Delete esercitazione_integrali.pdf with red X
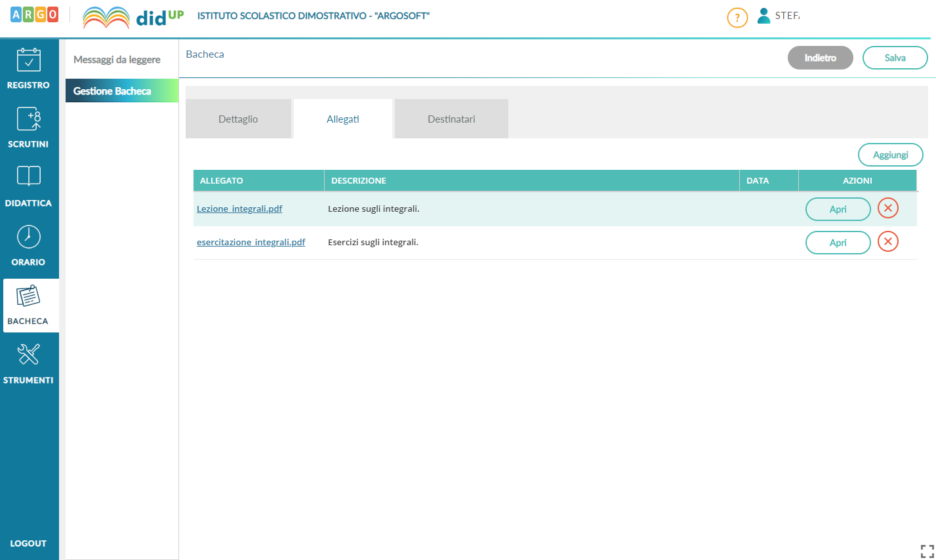 click(888, 241)
